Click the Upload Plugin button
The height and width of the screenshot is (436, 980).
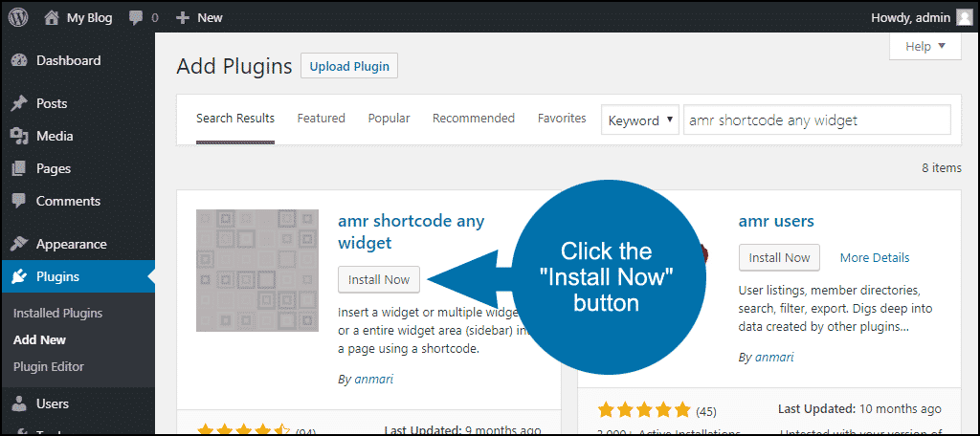tap(349, 66)
